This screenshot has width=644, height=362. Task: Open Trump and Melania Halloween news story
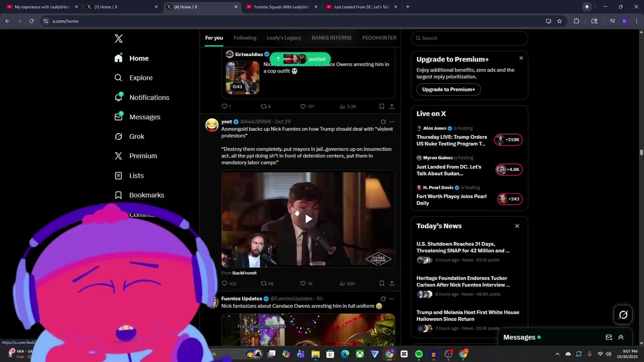click(x=468, y=316)
